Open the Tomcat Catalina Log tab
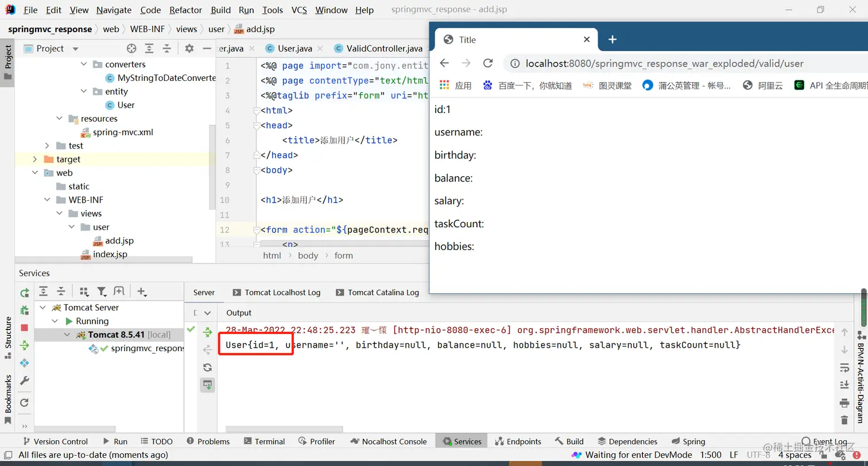The height and width of the screenshot is (466, 868). click(377, 292)
